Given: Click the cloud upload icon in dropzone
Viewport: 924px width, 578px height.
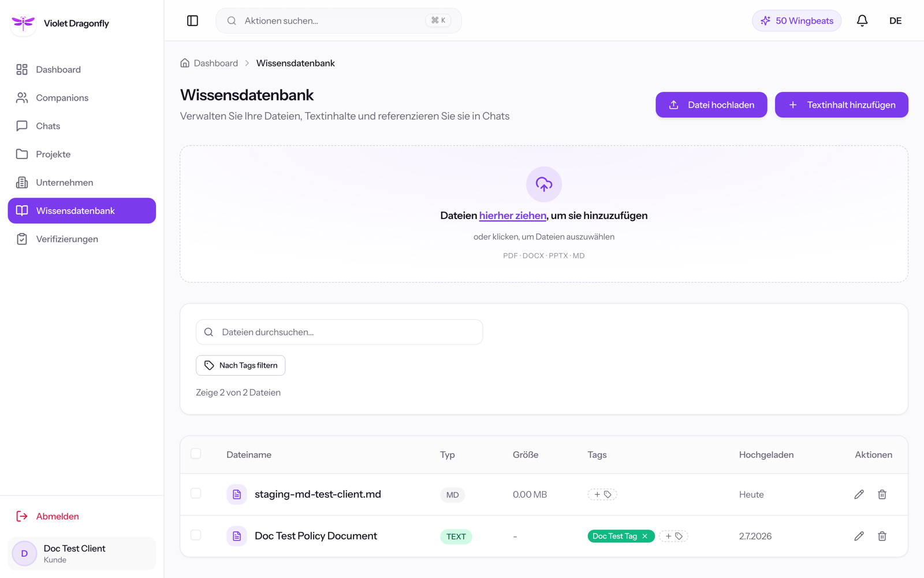Looking at the screenshot, I should (x=544, y=184).
